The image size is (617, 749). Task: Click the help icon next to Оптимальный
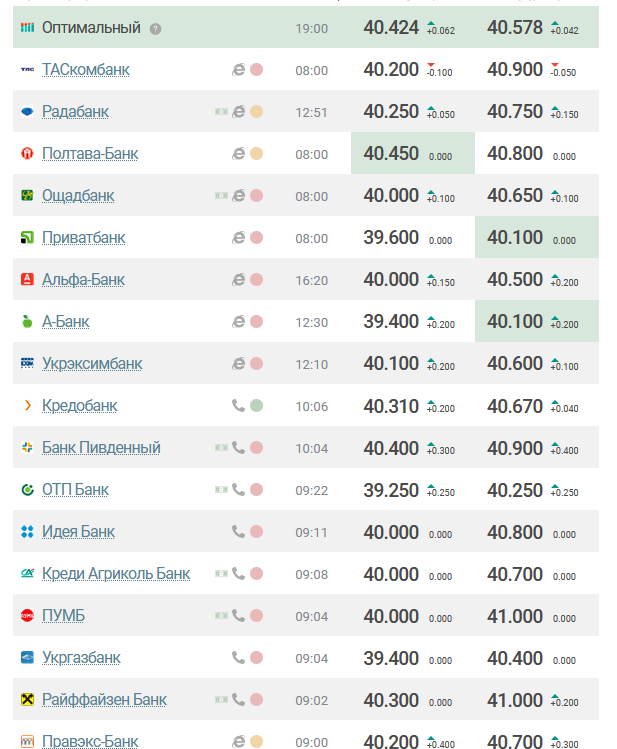click(x=155, y=29)
